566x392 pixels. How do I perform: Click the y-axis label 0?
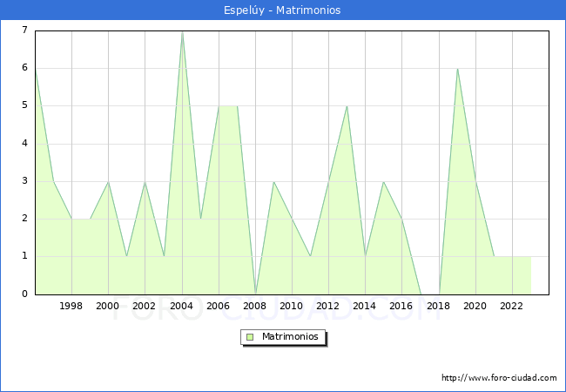tap(24, 294)
